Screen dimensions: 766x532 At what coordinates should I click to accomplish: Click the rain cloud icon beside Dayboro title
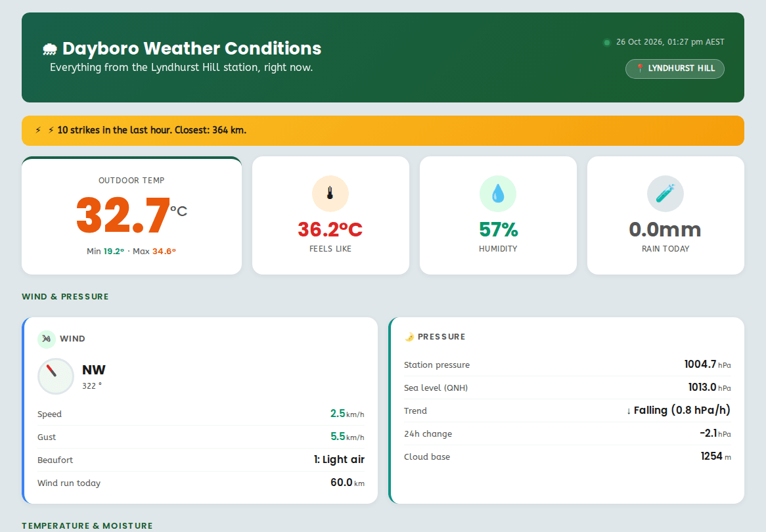click(49, 49)
